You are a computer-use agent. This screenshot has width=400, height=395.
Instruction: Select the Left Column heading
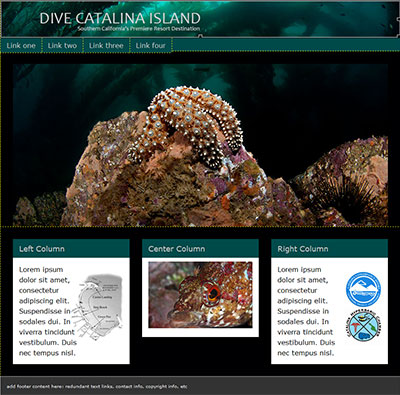pyautogui.click(x=42, y=249)
